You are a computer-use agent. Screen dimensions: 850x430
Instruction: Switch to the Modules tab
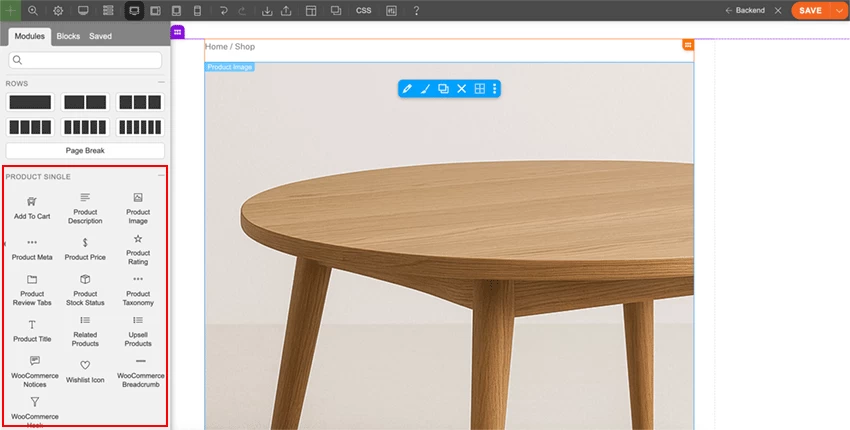click(29, 36)
